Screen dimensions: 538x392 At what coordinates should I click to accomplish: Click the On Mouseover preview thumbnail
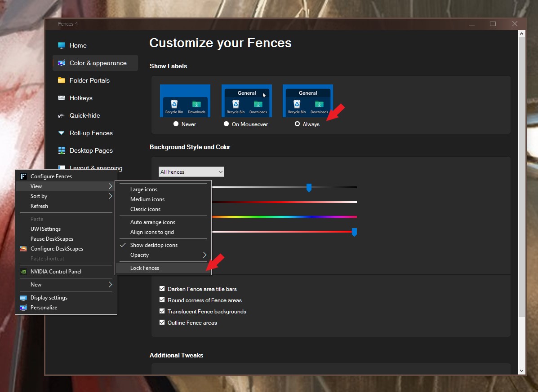[x=247, y=101]
